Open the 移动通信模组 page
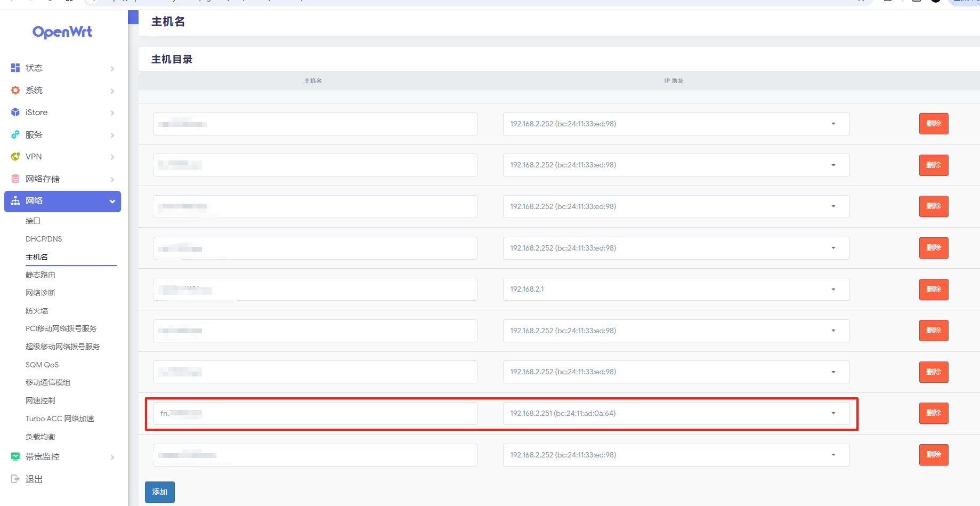 (x=48, y=382)
